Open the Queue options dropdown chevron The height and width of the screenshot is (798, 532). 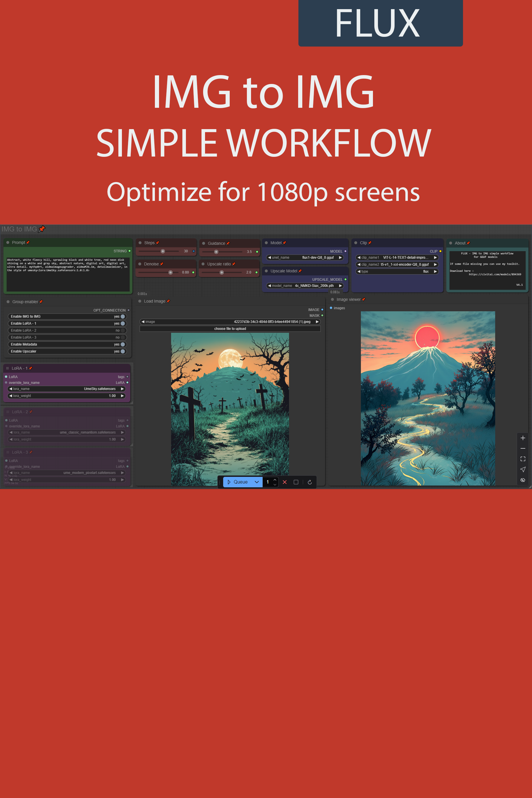coord(257,482)
